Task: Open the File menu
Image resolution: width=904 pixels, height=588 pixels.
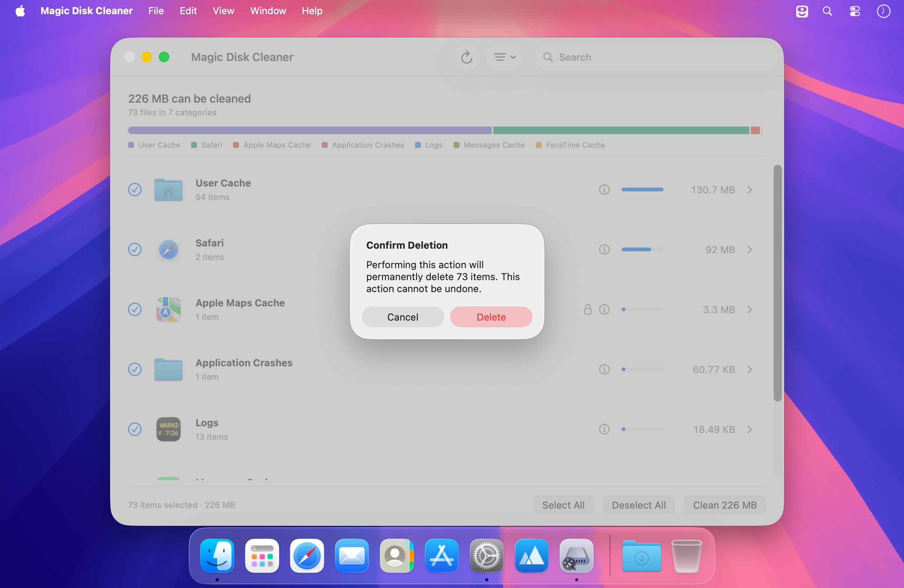Action: [x=156, y=10]
